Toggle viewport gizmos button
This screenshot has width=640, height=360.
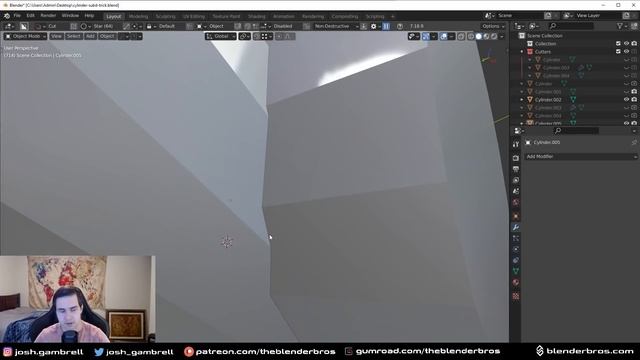426,36
